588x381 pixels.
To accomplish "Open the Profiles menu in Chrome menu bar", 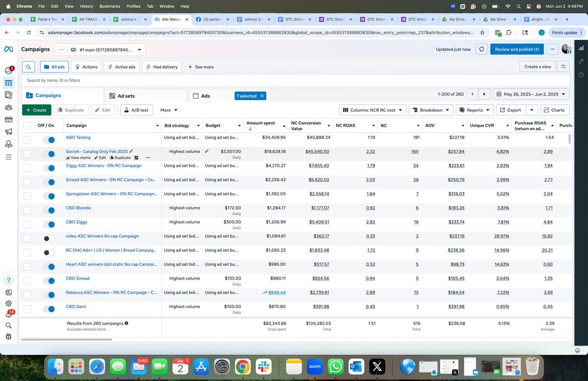I will point(133,6).
